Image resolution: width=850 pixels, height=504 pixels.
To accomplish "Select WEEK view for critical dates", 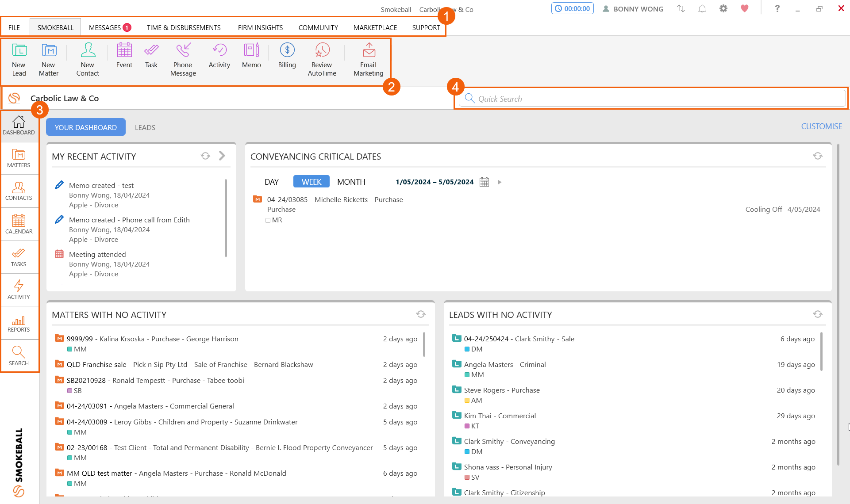I will pos(312,182).
